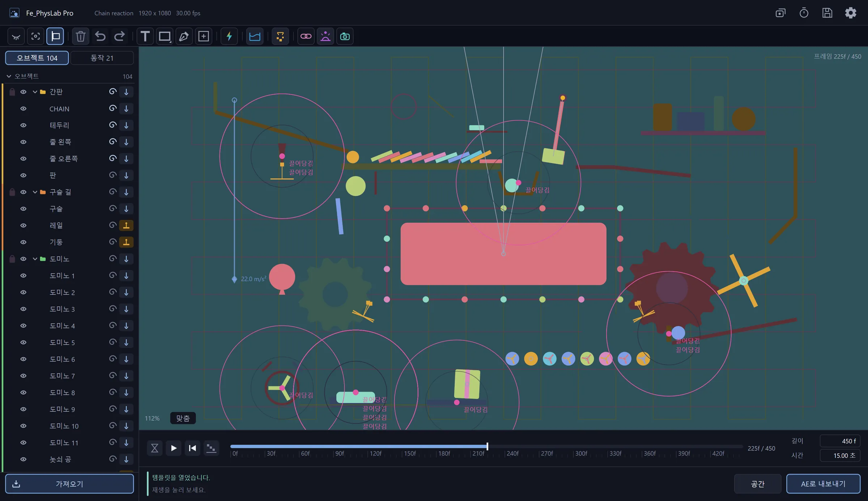Undo the last action
This screenshot has width=868, height=501.
100,36
